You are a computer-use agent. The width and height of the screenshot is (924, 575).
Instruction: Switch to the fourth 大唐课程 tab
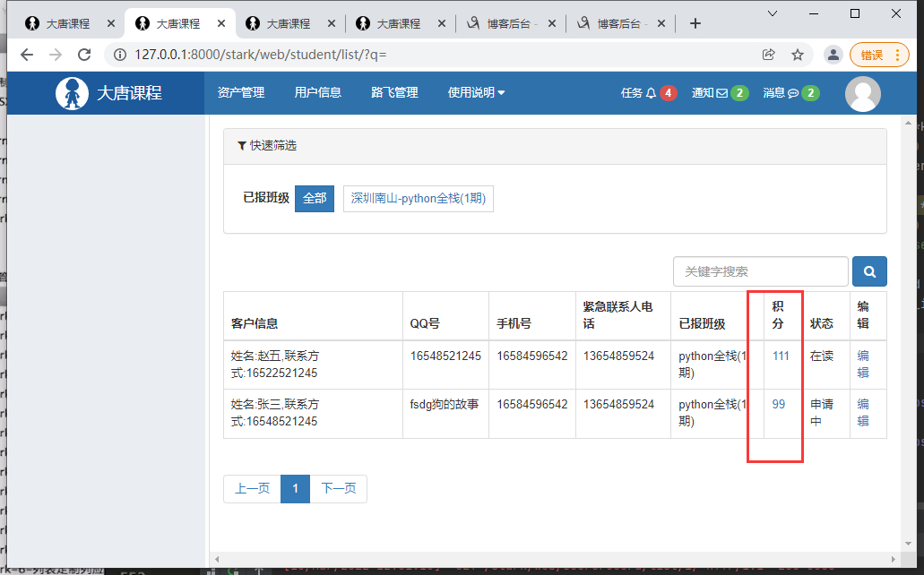399,23
